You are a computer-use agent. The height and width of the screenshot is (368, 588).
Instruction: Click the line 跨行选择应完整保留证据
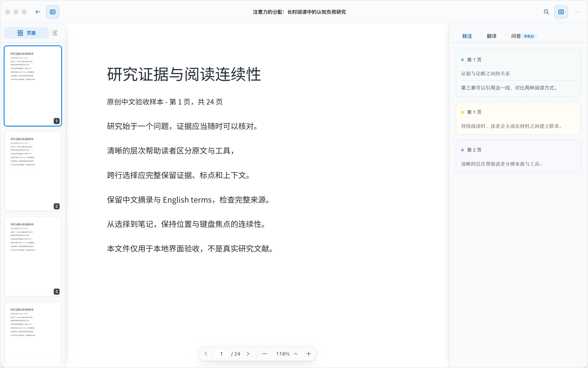tap(179, 175)
